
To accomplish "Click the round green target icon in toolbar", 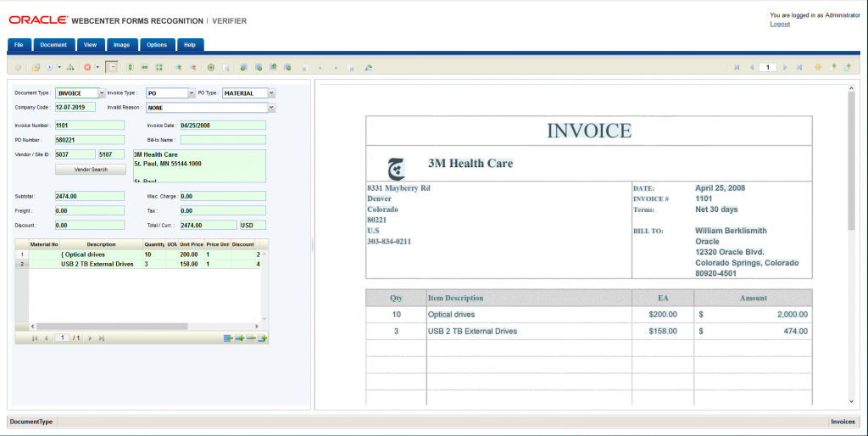I will (x=211, y=67).
